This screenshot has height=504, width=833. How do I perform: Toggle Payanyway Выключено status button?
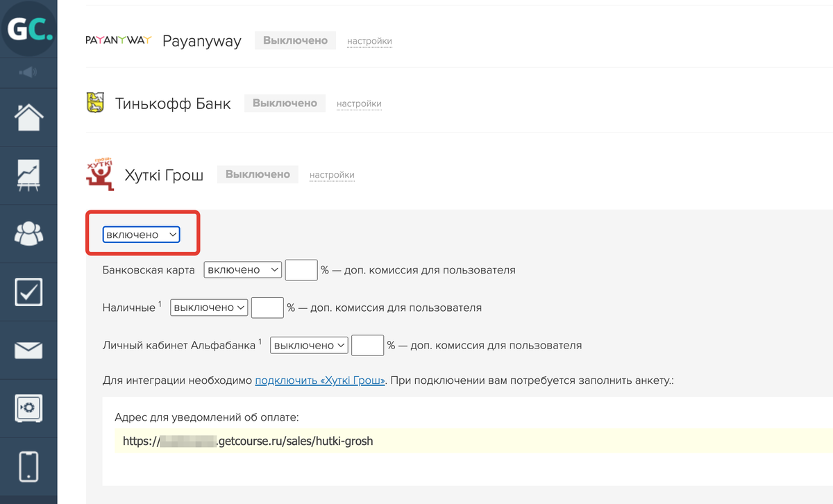pyautogui.click(x=295, y=40)
